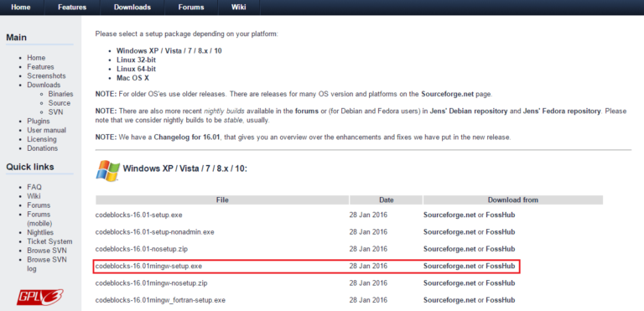Open Changelog for 16.01 link
This screenshot has height=311, width=644.
[188, 137]
